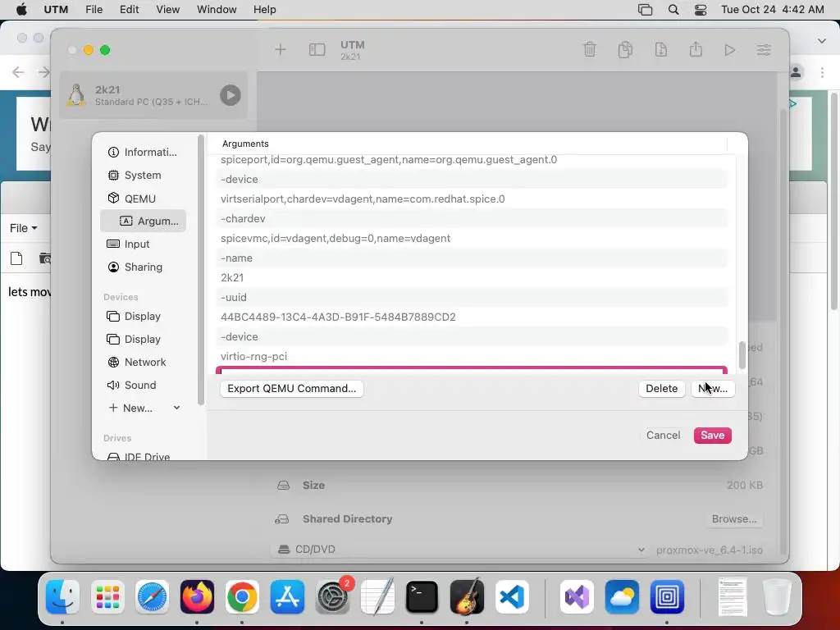Open the UTM application menu

coord(56,10)
